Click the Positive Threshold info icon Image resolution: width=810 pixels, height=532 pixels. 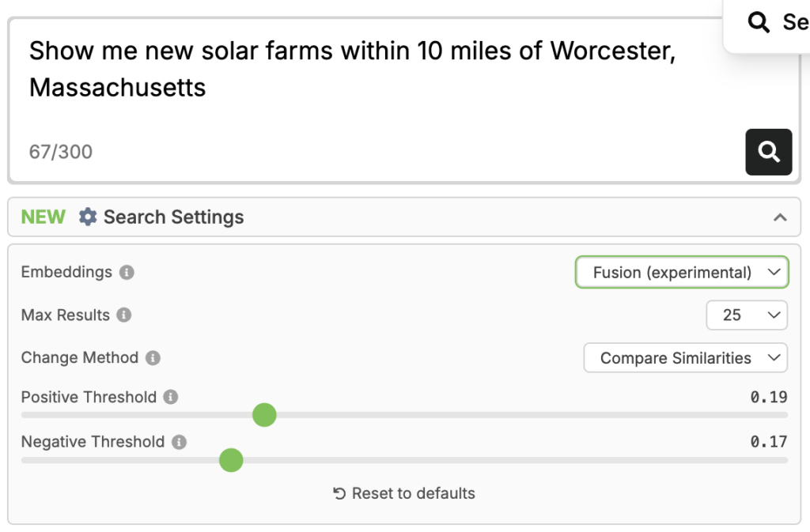[169, 398]
